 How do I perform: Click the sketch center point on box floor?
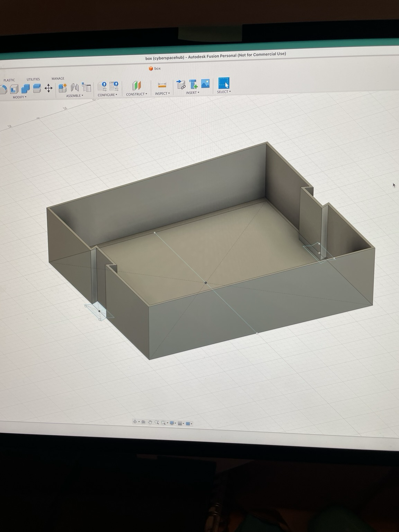(x=206, y=283)
